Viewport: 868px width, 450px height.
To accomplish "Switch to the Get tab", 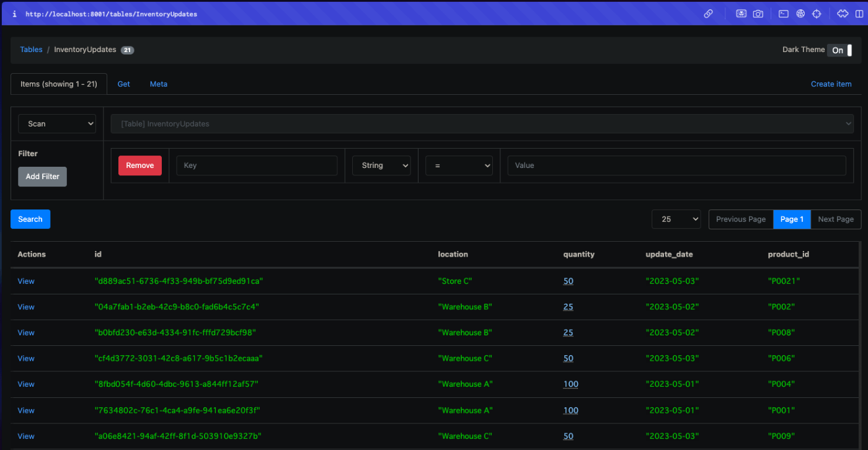I will click(124, 84).
